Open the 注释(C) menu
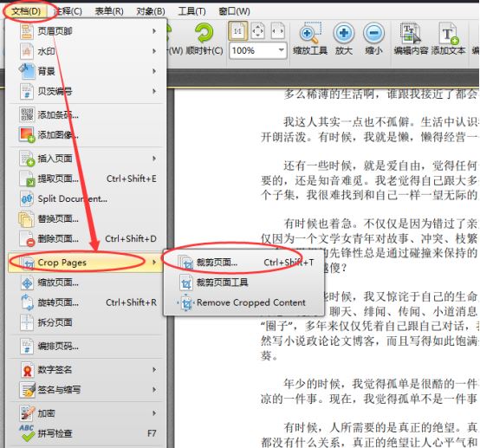The image size is (480, 448). click(x=68, y=11)
